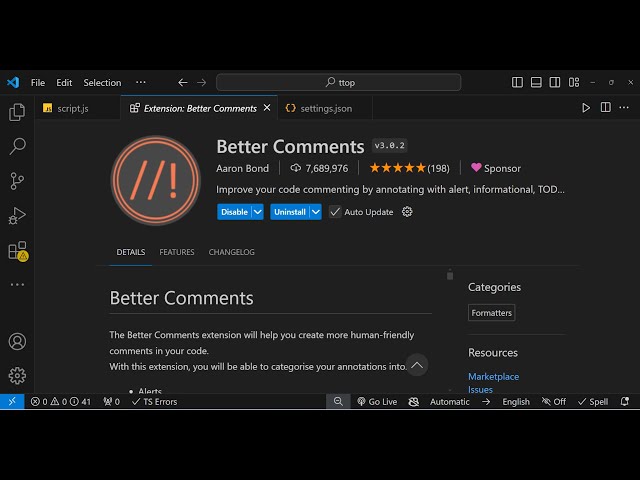Click the Uninstall button
This screenshot has width=640, height=480.
click(289, 212)
